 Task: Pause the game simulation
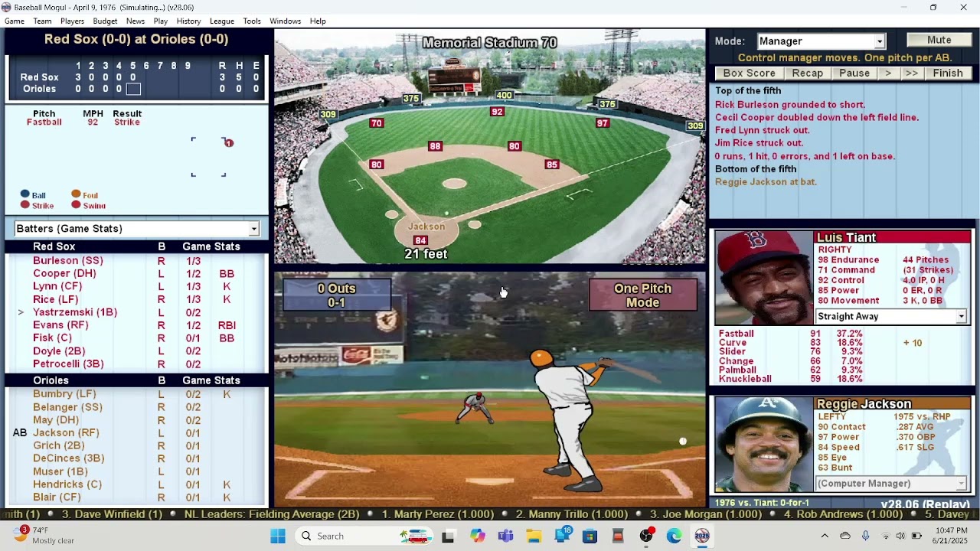[x=854, y=73]
